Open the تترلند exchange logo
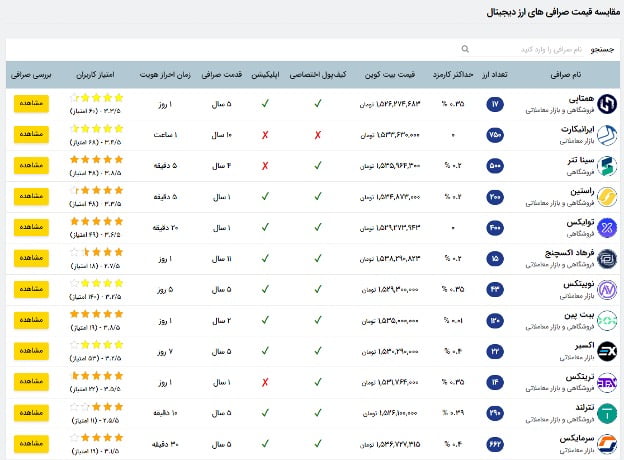The height and width of the screenshot is (460, 624). pos(607,413)
